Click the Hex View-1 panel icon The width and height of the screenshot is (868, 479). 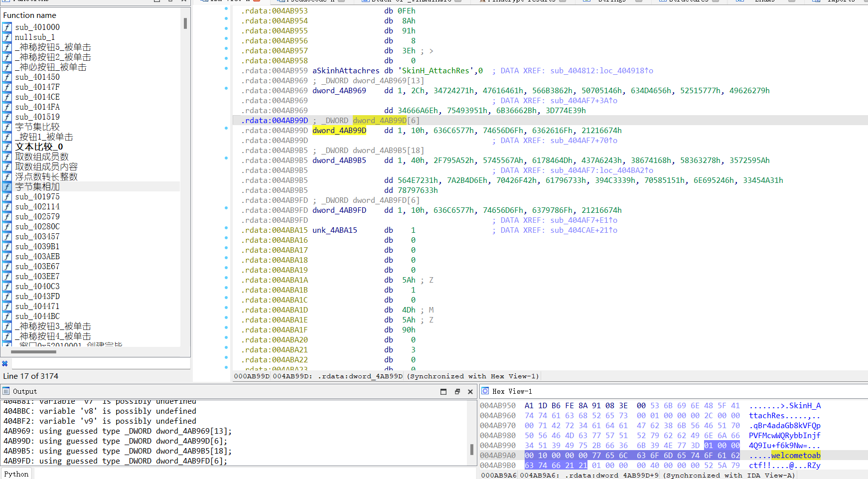pyautogui.click(x=485, y=391)
